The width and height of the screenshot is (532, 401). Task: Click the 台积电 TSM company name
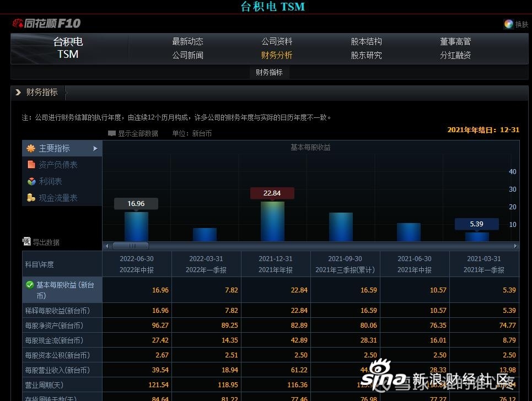tap(68, 48)
